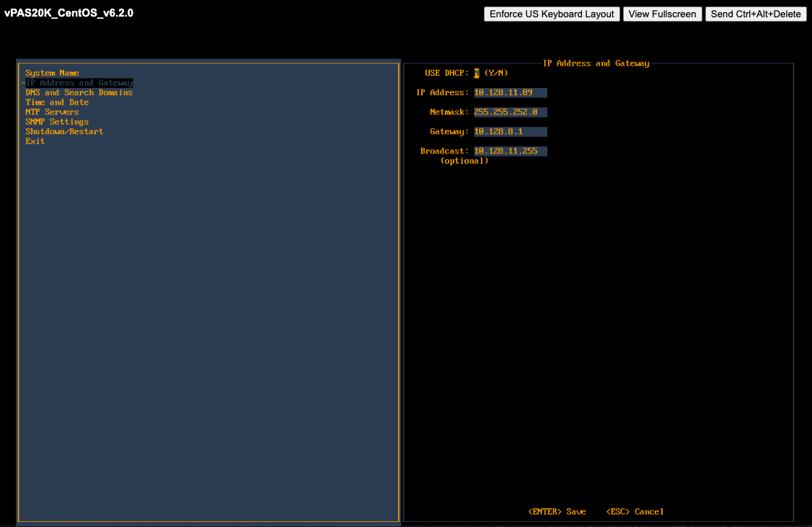Viewport: 812px width, 527px height.
Task: Click the USE DHCP label
Action: coord(446,73)
